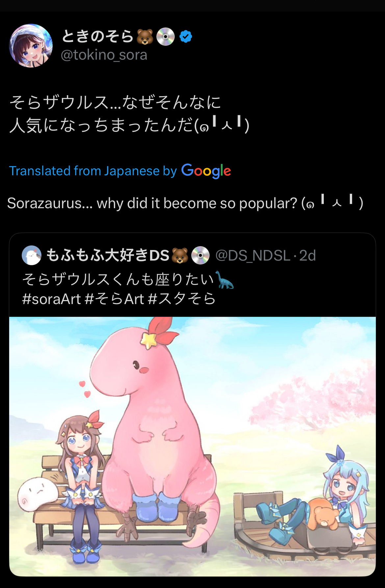Click the blue verified badge icon
This screenshot has width=385, height=588.
186,36
